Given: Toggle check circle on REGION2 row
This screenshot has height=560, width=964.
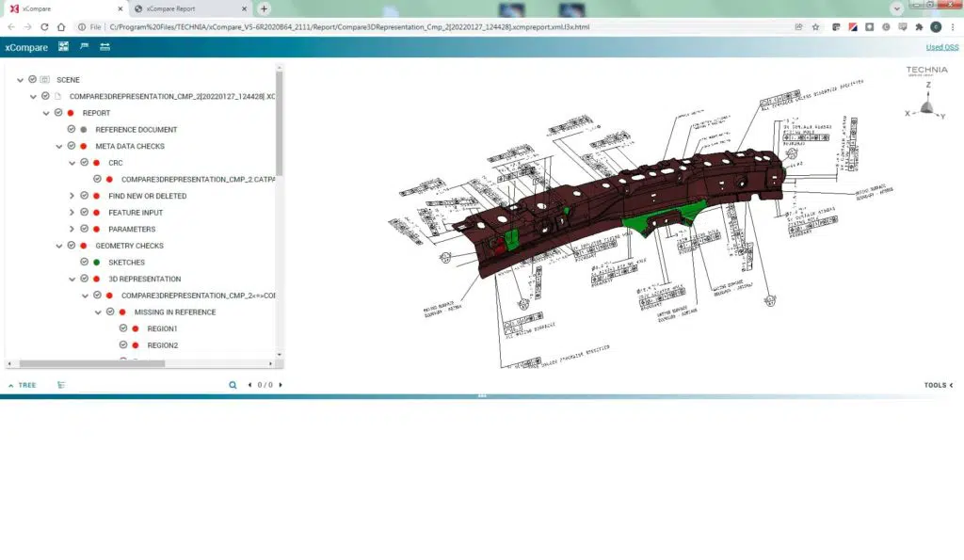Looking at the screenshot, I should pos(123,344).
